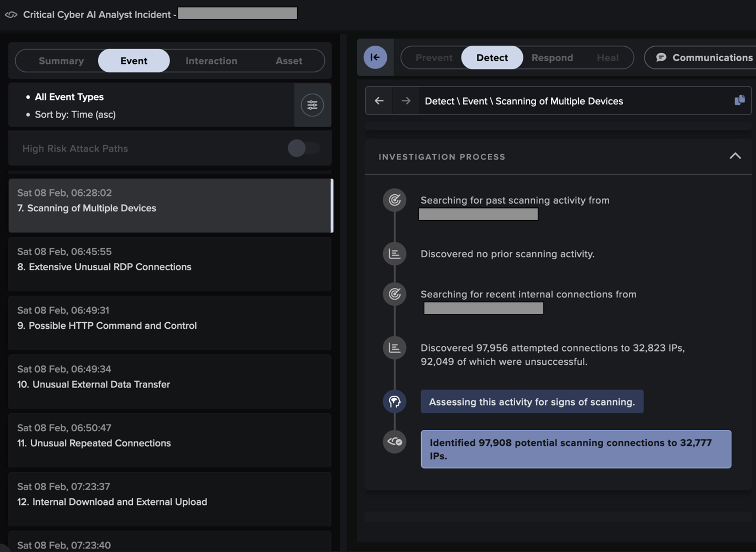Click the Communications chat bubble icon
The height and width of the screenshot is (552, 756).
coord(661,57)
